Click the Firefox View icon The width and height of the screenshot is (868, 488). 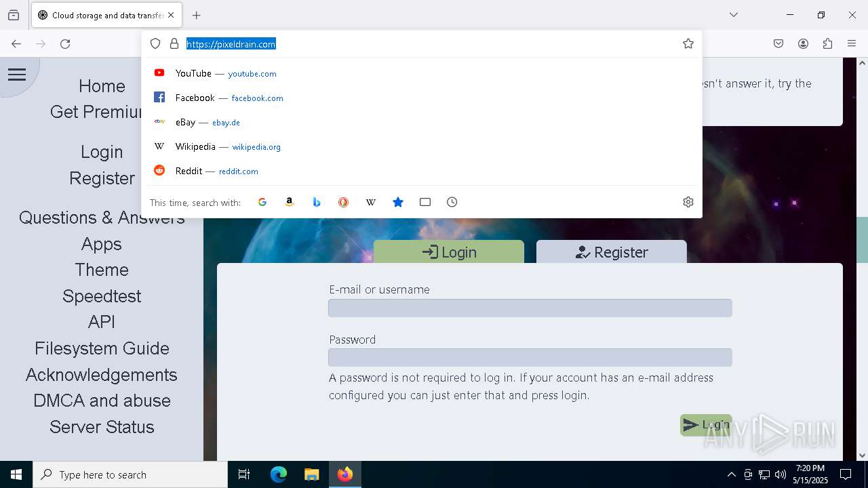pos(14,15)
